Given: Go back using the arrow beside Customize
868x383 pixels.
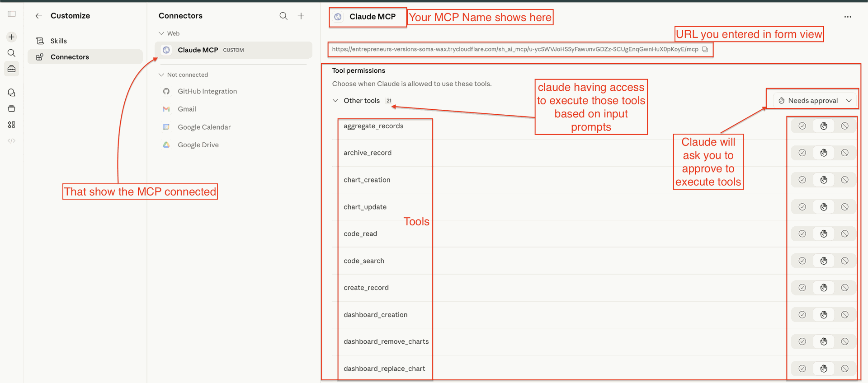Looking at the screenshot, I should pyautogui.click(x=39, y=16).
